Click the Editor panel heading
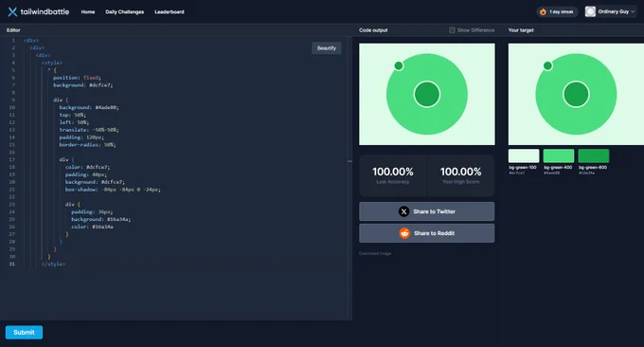 tap(13, 30)
